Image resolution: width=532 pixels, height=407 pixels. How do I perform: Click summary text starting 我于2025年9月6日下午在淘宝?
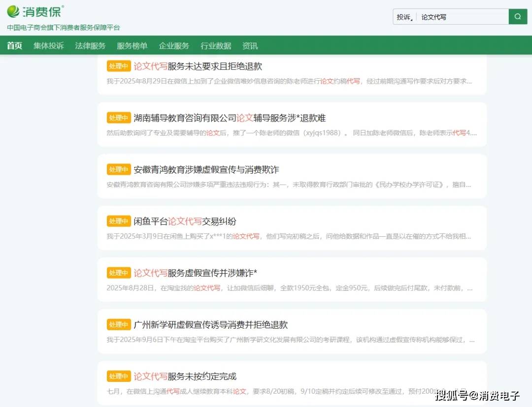pyautogui.click(x=291, y=340)
